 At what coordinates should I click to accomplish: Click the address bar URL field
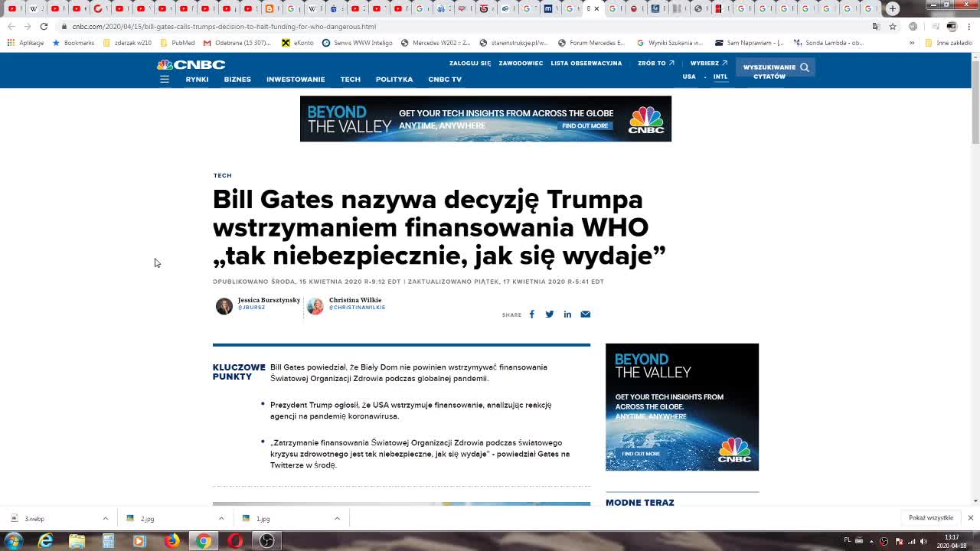(459, 26)
